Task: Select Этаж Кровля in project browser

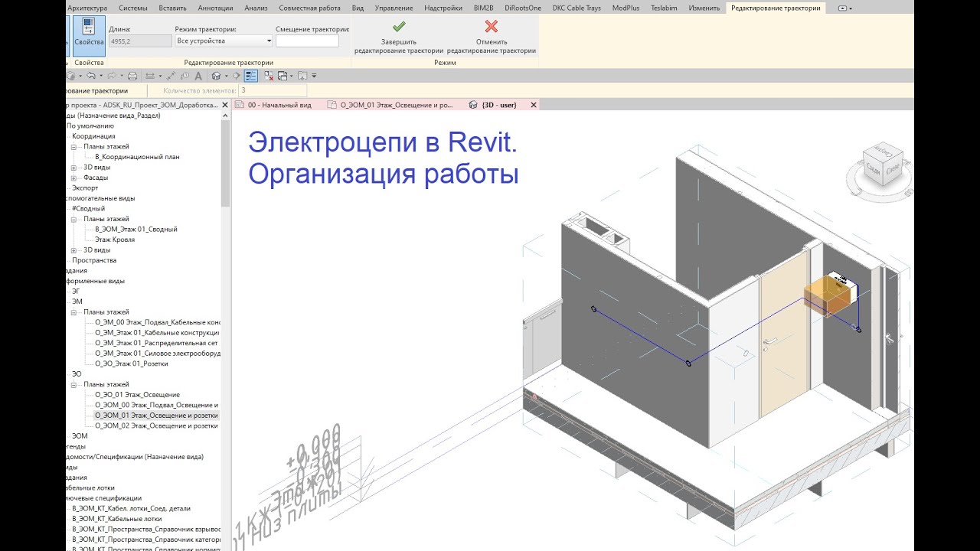Action: [115, 240]
